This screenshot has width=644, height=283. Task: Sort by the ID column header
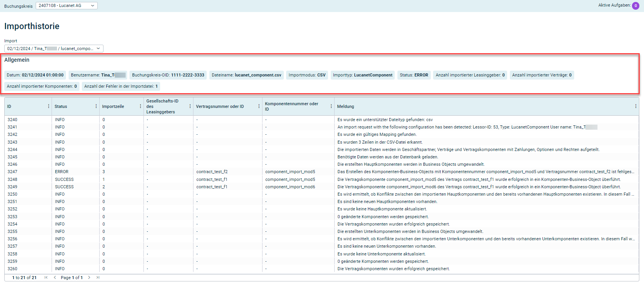click(9, 106)
